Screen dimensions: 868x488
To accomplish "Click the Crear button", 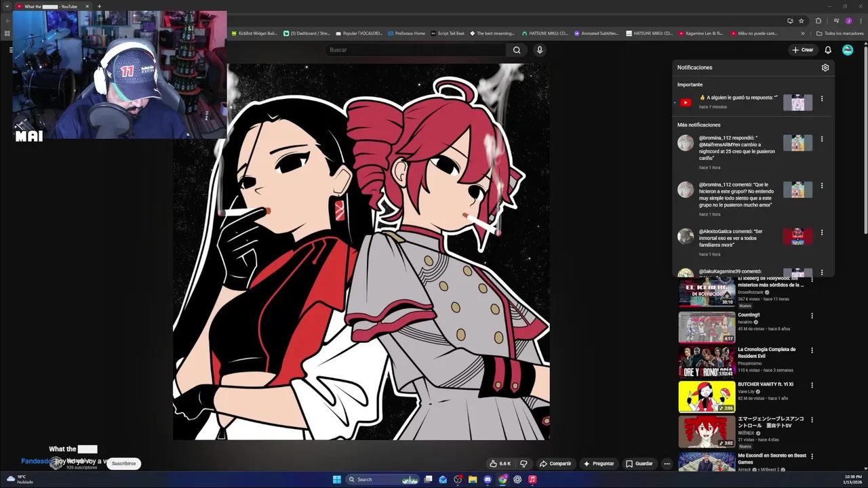I will [803, 49].
